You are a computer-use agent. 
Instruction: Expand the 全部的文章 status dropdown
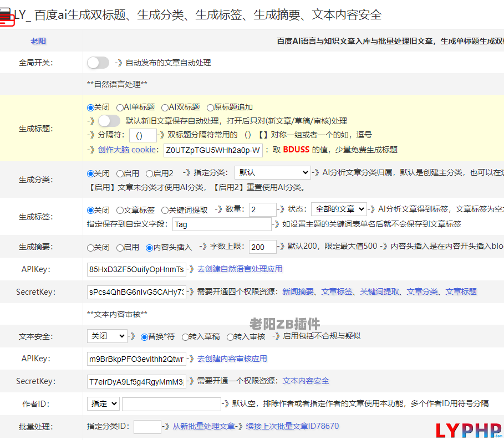pyautogui.click(x=339, y=209)
